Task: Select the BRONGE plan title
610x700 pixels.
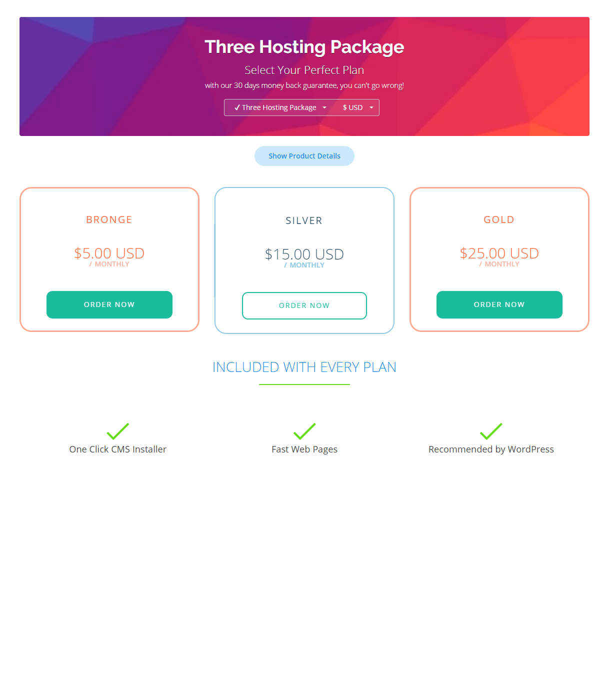Action: (109, 219)
